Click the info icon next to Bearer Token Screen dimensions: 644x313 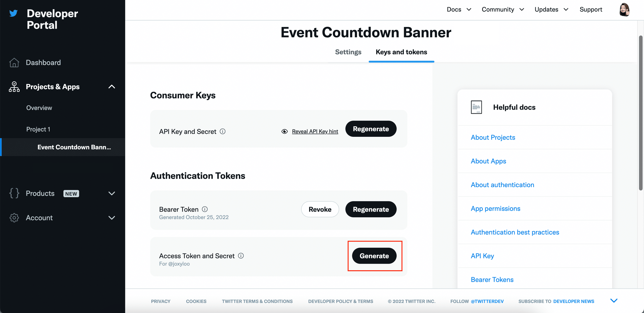pyautogui.click(x=205, y=209)
